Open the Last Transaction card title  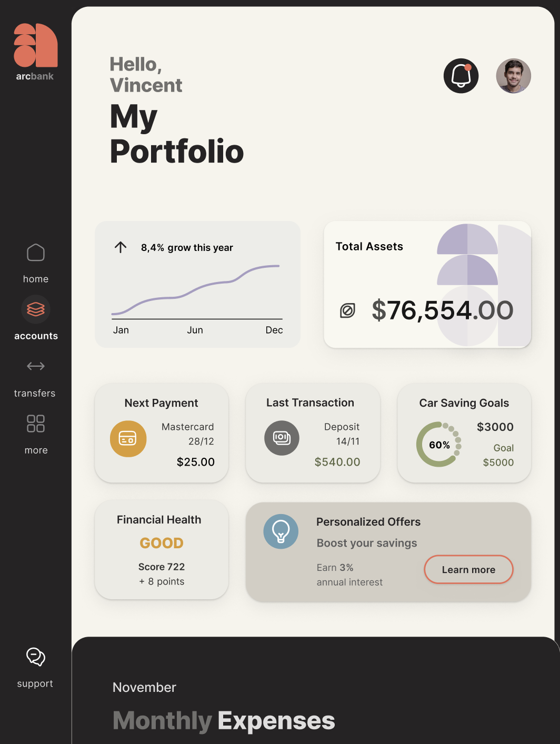310,403
